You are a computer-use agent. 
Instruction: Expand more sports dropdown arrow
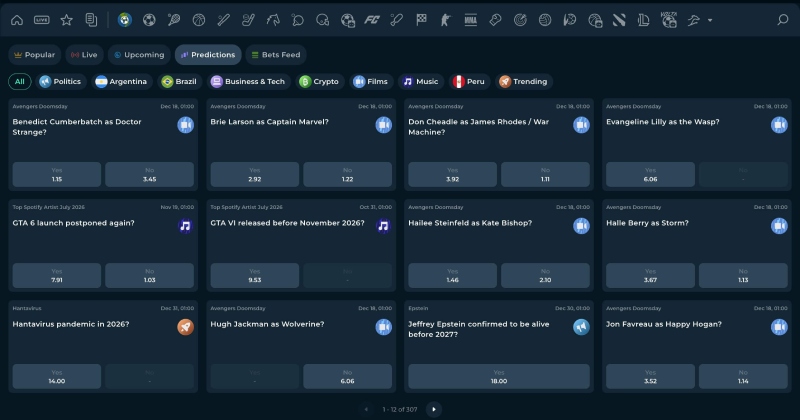click(x=710, y=20)
